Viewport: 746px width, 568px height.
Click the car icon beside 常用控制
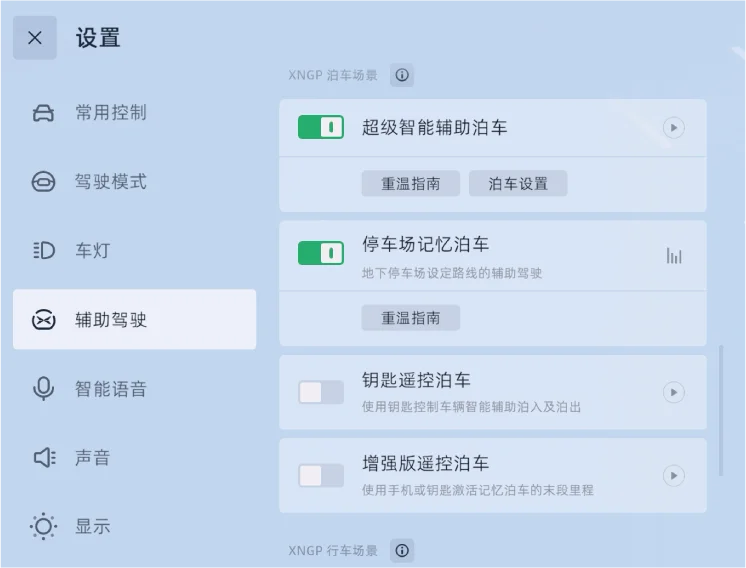[43, 113]
